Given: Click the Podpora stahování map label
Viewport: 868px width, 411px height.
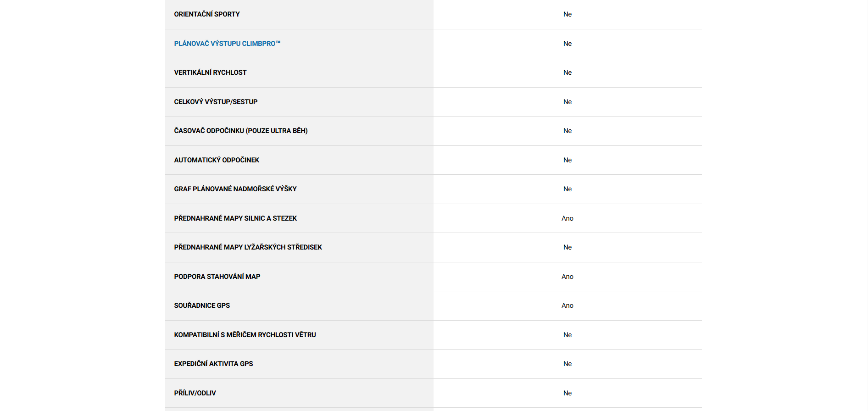Looking at the screenshot, I should 217,277.
